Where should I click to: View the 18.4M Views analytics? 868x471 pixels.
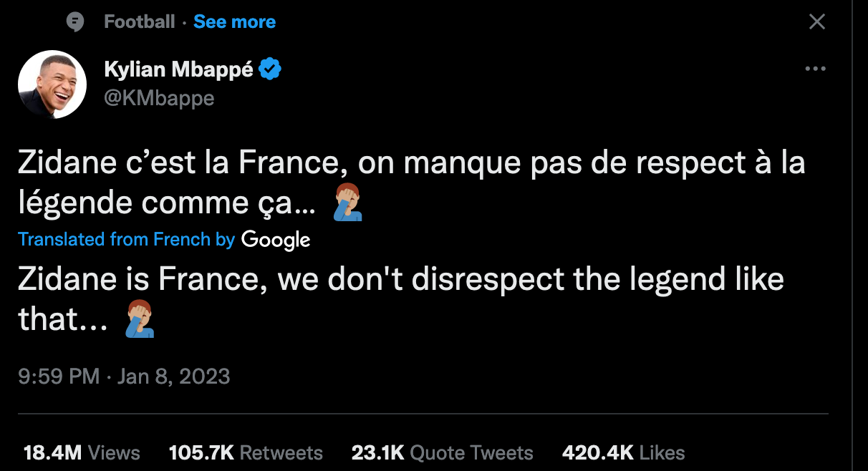pos(82,453)
